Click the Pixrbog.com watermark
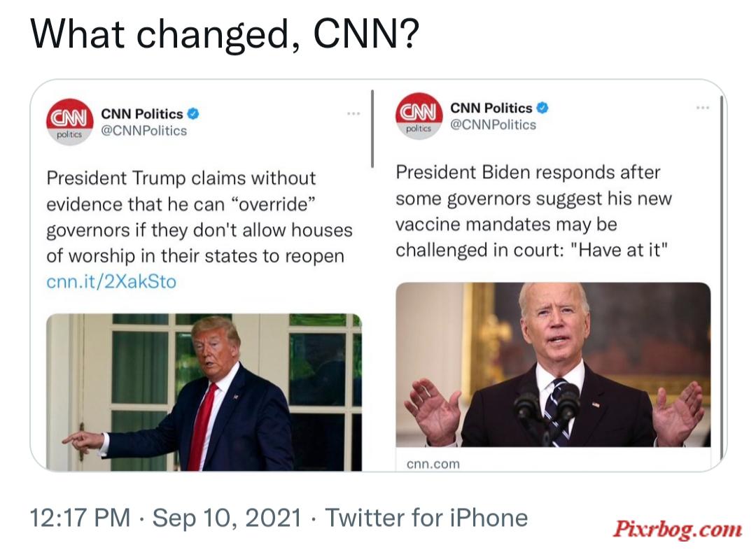 (677, 529)
